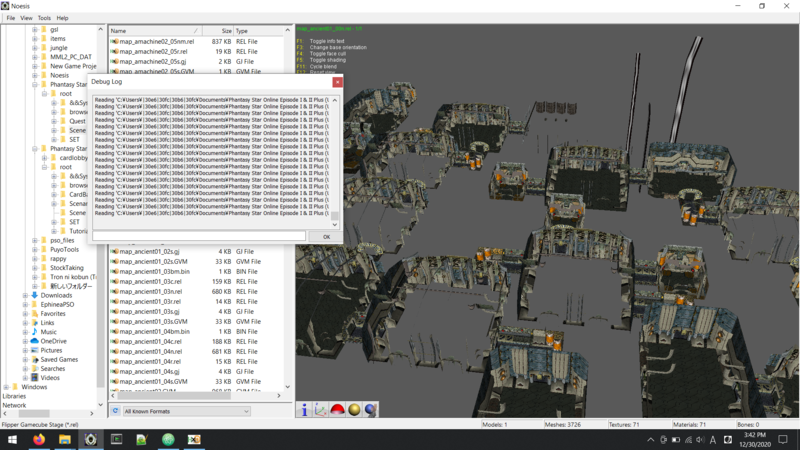Select the Noesis taskbar icon
800x450 pixels.
coord(91,439)
